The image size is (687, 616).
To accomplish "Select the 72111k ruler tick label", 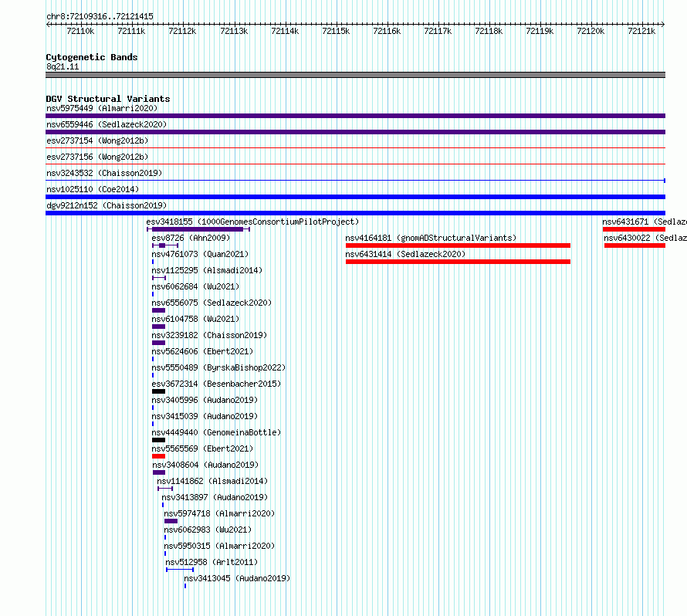I will (131, 31).
